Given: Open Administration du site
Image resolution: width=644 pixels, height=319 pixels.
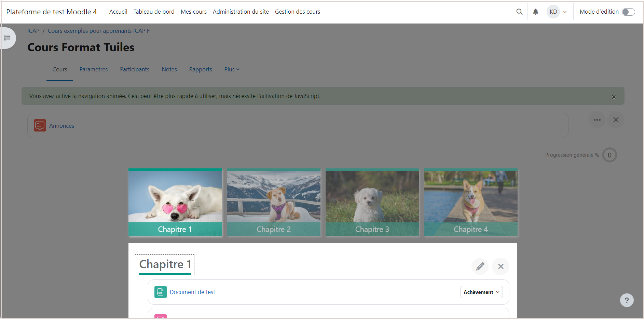Looking at the screenshot, I should coord(241,12).
